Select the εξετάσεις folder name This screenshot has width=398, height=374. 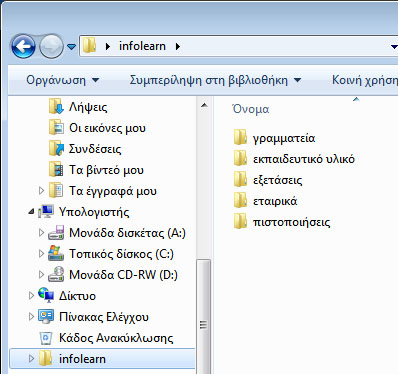pos(277,180)
